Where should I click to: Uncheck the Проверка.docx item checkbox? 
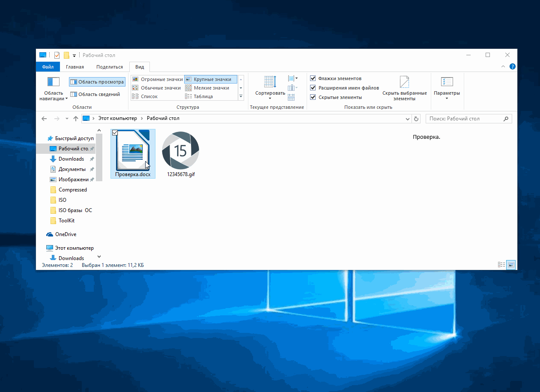[115, 133]
